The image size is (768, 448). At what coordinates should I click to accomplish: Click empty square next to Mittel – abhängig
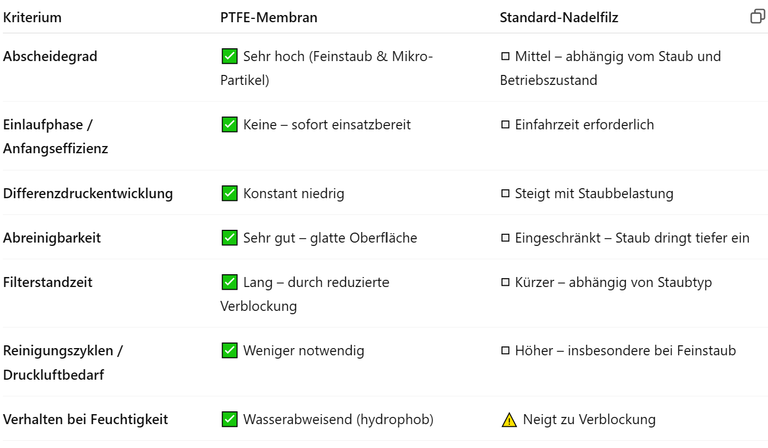(x=505, y=56)
